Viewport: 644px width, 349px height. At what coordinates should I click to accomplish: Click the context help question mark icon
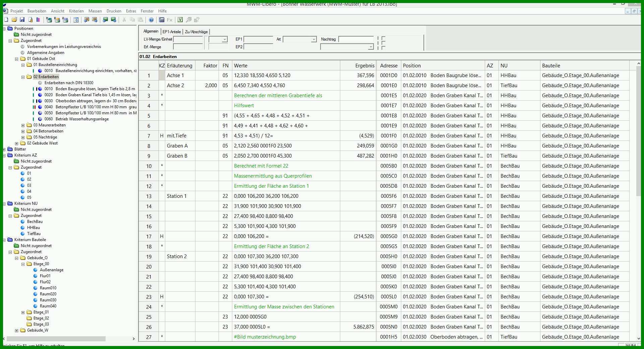pyautogui.click(x=197, y=20)
